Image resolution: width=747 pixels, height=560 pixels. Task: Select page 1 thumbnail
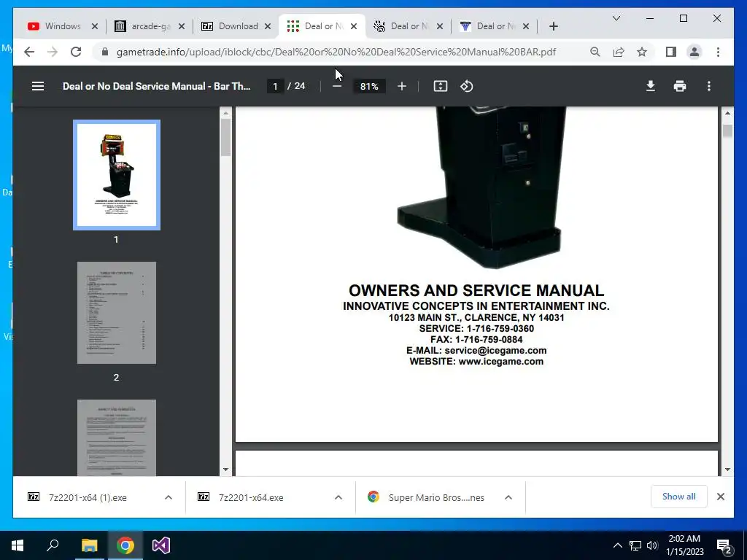tap(117, 175)
